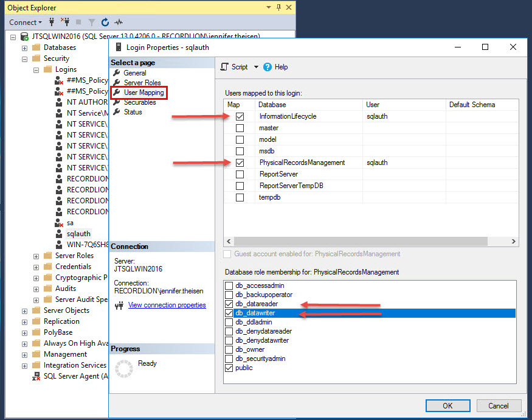Enable the db_owner role checkbox
Viewport: 532px width, 420px height.
point(229,349)
